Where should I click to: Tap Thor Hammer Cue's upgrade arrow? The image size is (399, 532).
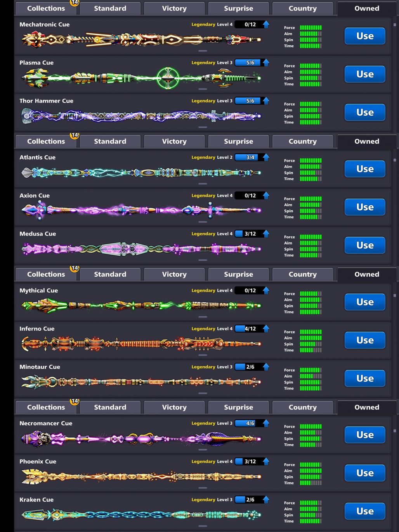[x=266, y=101]
